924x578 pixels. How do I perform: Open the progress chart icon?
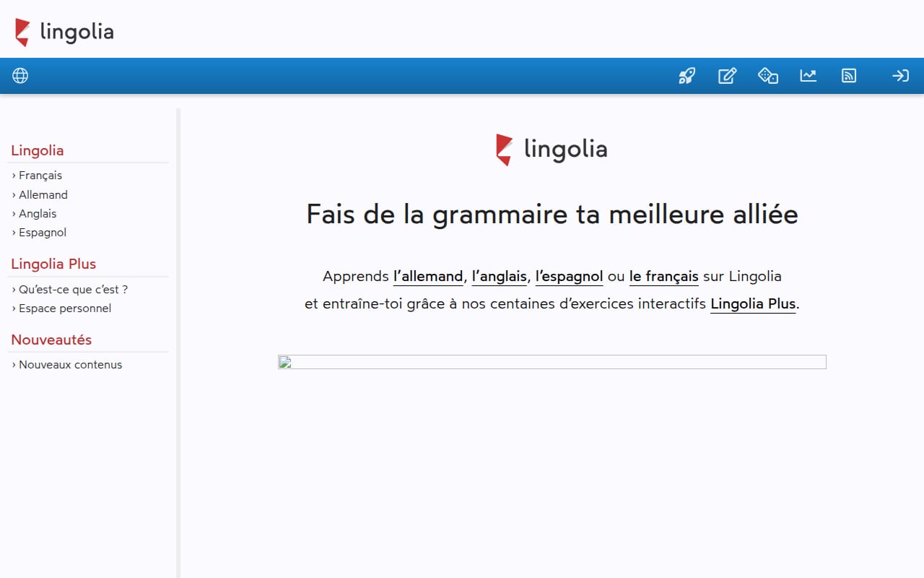click(808, 75)
